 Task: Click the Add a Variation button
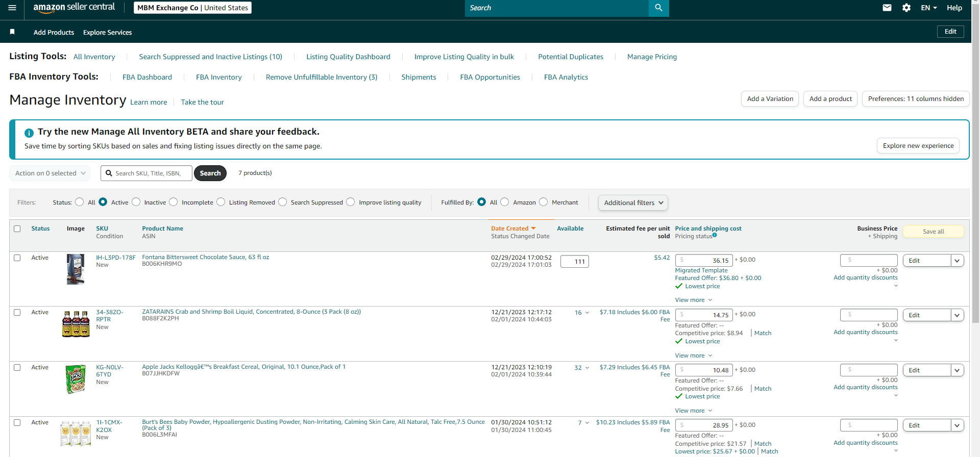pyautogui.click(x=770, y=99)
